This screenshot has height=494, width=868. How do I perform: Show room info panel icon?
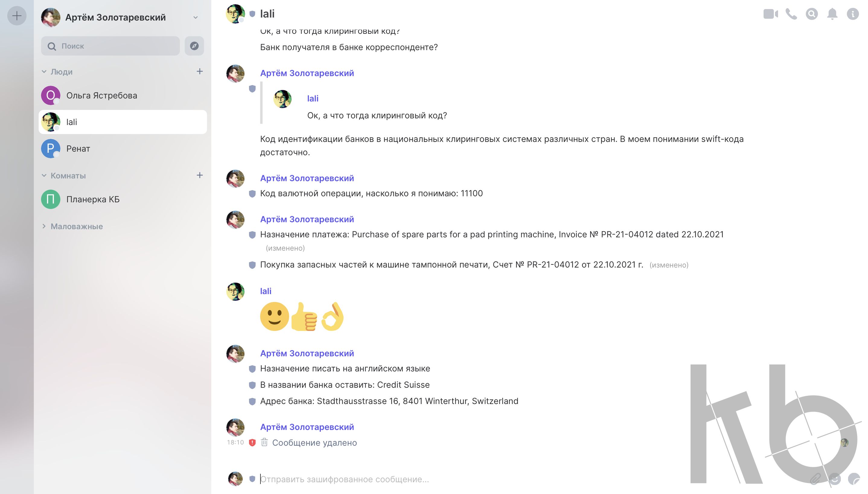pyautogui.click(x=852, y=14)
